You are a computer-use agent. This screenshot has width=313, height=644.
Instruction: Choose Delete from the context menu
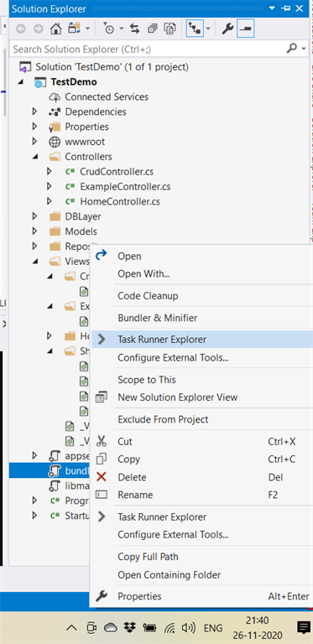tap(132, 477)
